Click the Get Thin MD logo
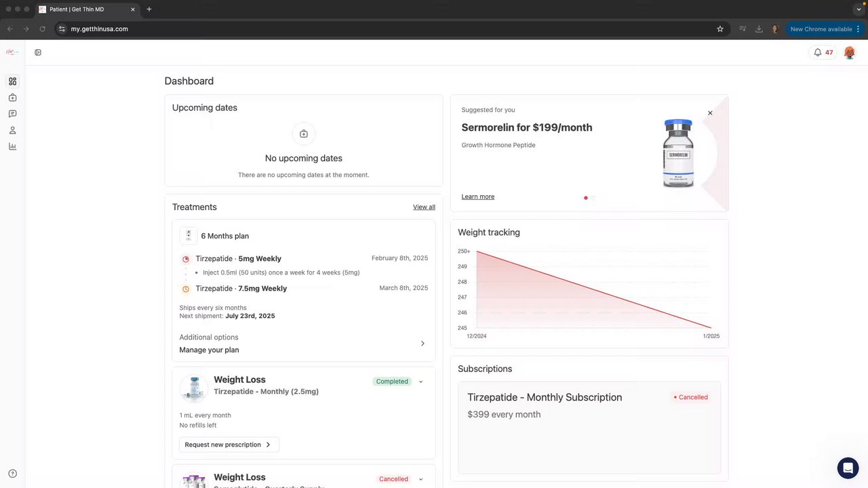 (x=12, y=52)
